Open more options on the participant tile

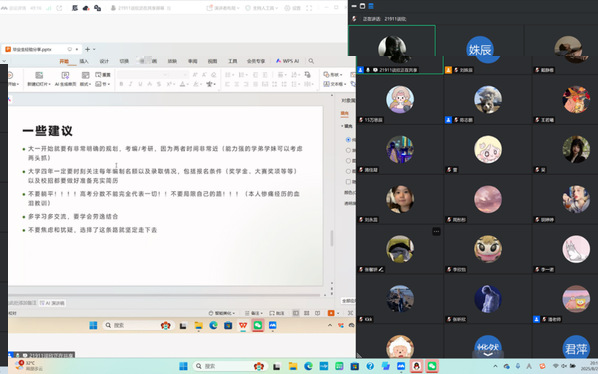pos(436,231)
